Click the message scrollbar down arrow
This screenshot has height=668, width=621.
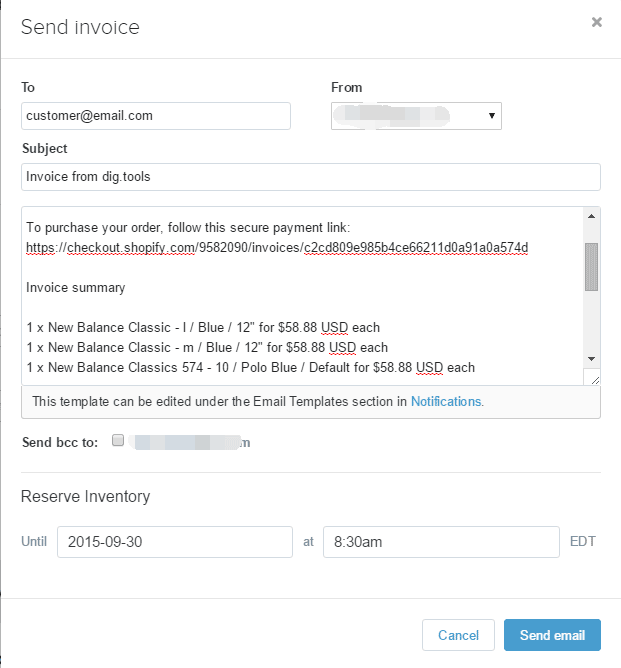(591, 358)
